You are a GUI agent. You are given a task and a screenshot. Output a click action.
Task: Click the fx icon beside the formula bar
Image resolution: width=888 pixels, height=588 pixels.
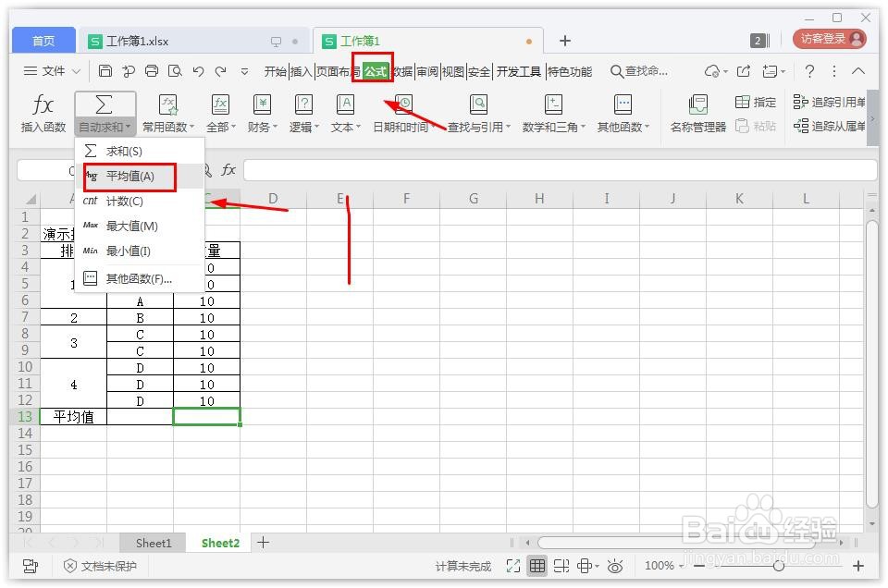click(228, 170)
